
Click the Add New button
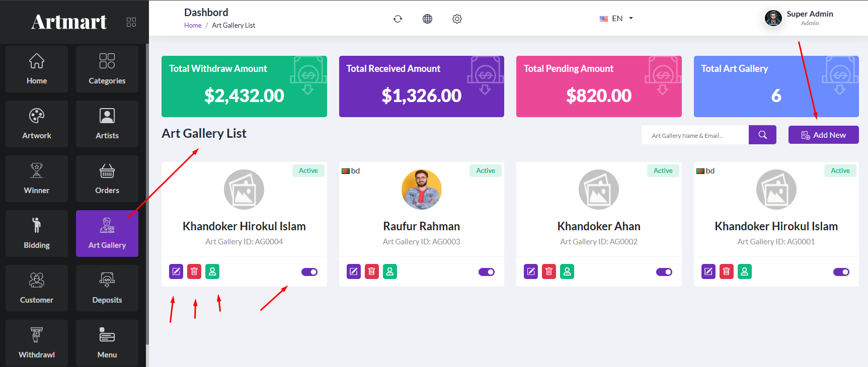pos(823,135)
